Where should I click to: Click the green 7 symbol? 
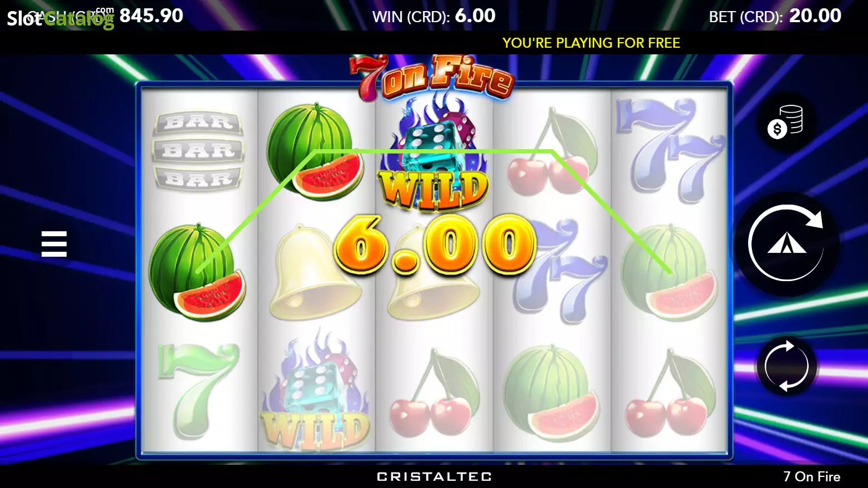pyautogui.click(x=199, y=390)
